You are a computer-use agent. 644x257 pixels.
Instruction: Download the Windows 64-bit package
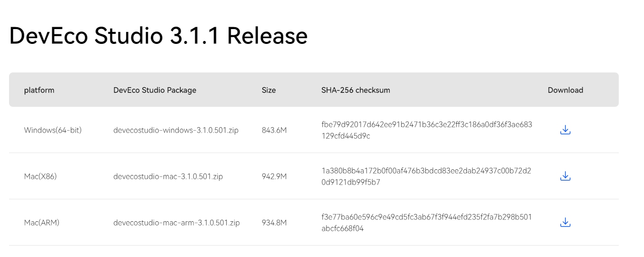(565, 130)
